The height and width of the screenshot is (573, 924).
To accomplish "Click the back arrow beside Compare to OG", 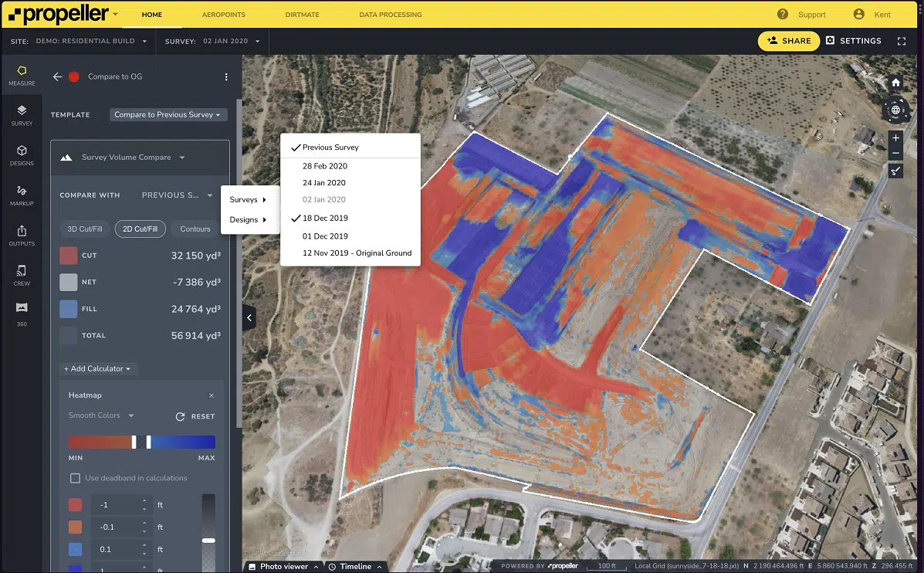I will (x=57, y=76).
